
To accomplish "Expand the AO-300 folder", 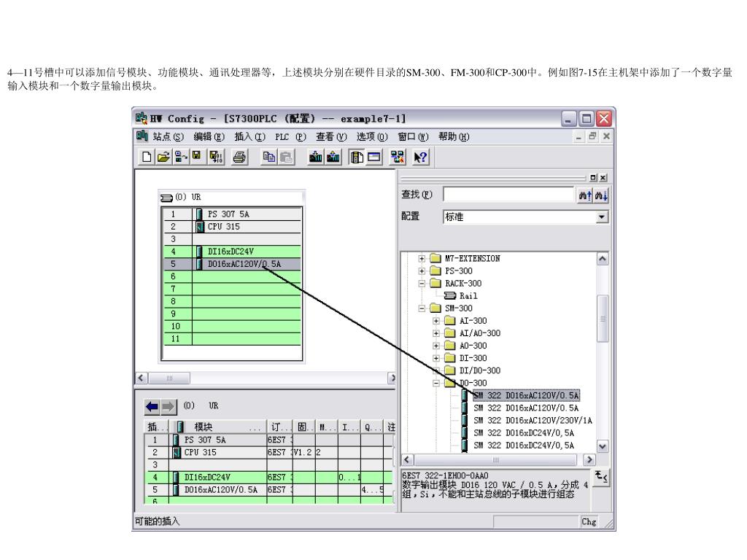I will pyautogui.click(x=436, y=346).
